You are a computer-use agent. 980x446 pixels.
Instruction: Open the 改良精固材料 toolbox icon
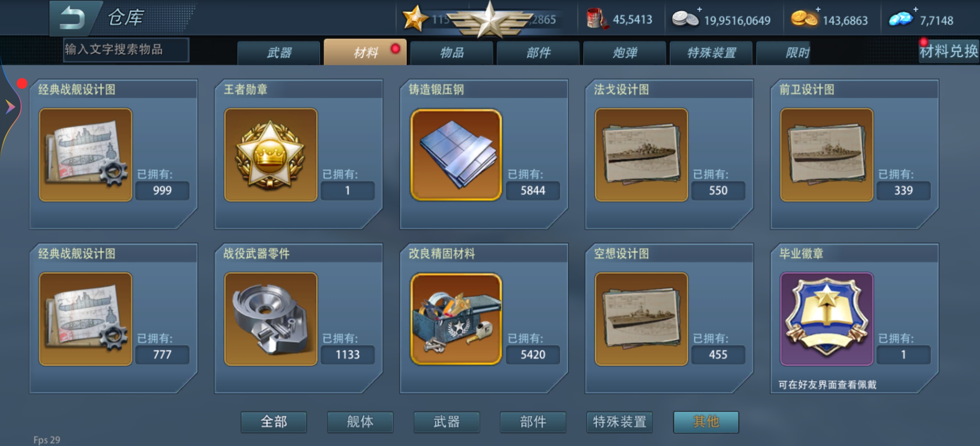tap(456, 319)
